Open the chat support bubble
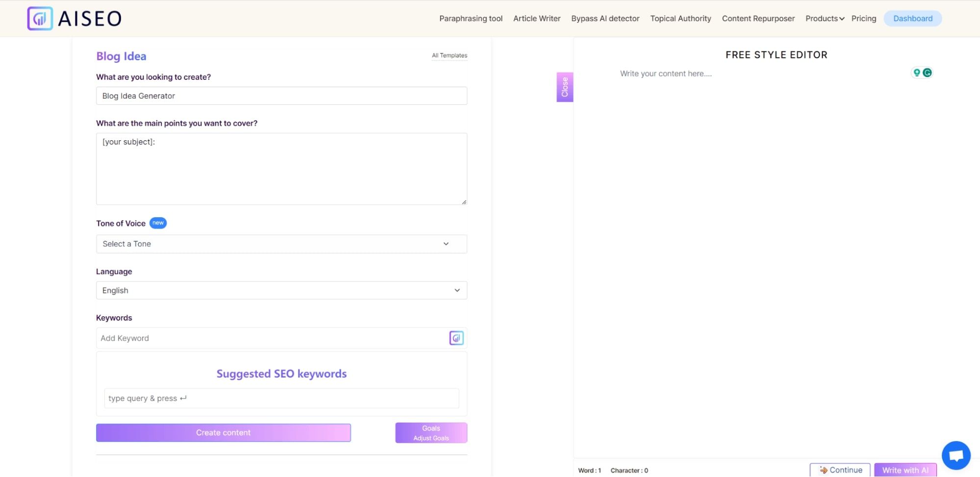This screenshot has height=477, width=980. coord(956,455)
